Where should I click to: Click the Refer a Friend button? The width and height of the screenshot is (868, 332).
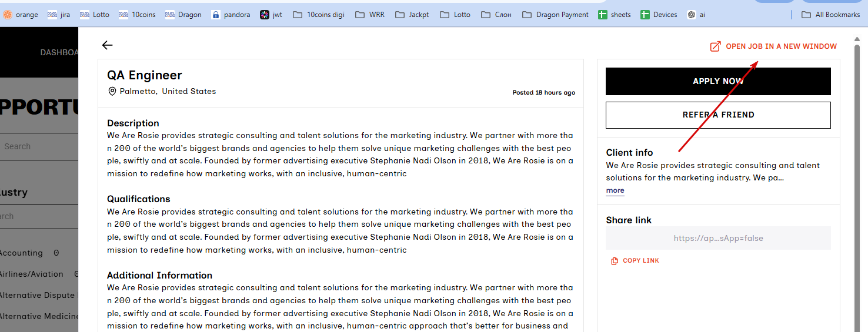718,115
